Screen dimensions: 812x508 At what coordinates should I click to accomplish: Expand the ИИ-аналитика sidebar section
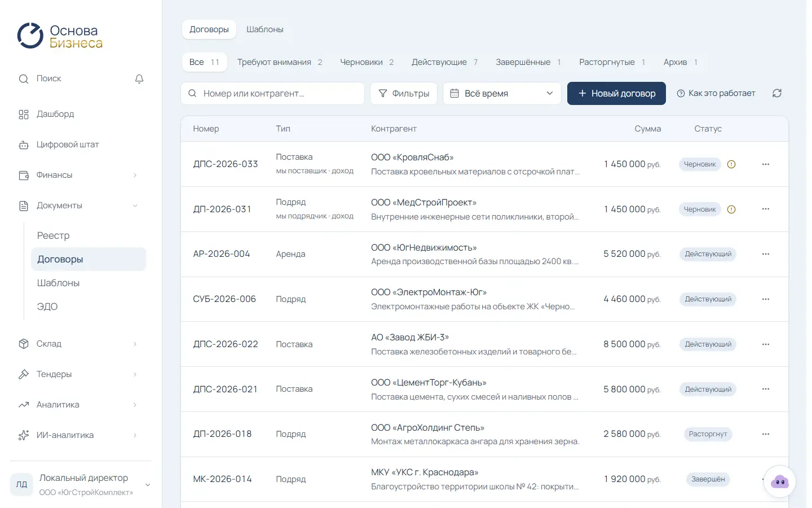point(78,435)
